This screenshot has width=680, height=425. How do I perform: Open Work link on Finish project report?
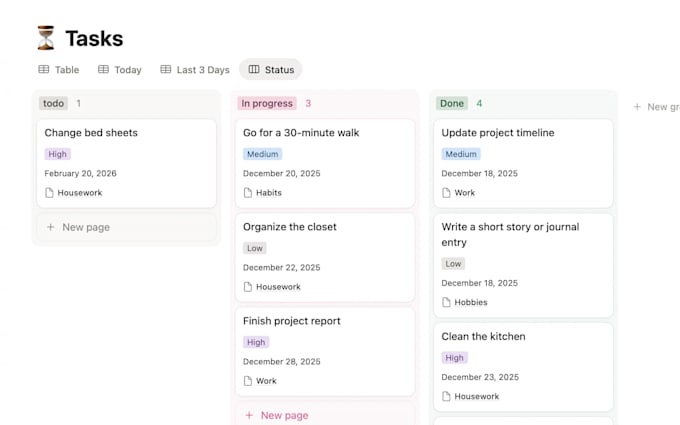pyautogui.click(x=266, y=381)
